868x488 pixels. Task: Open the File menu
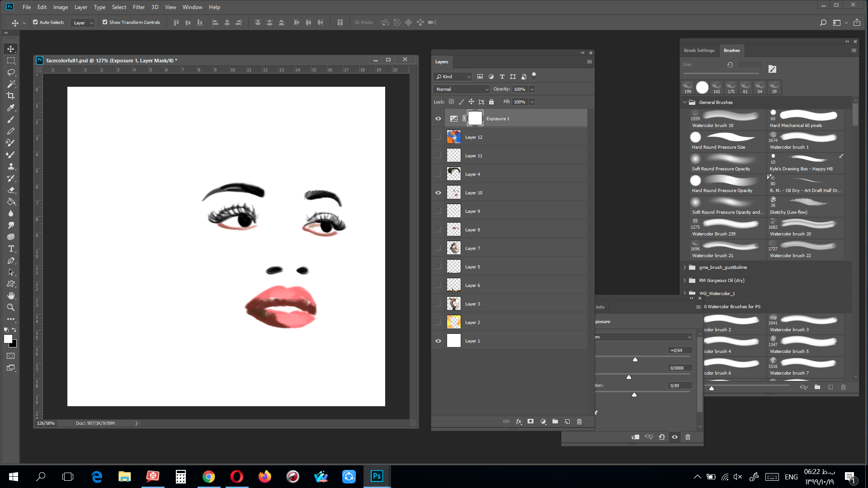[x=27, y=7]
